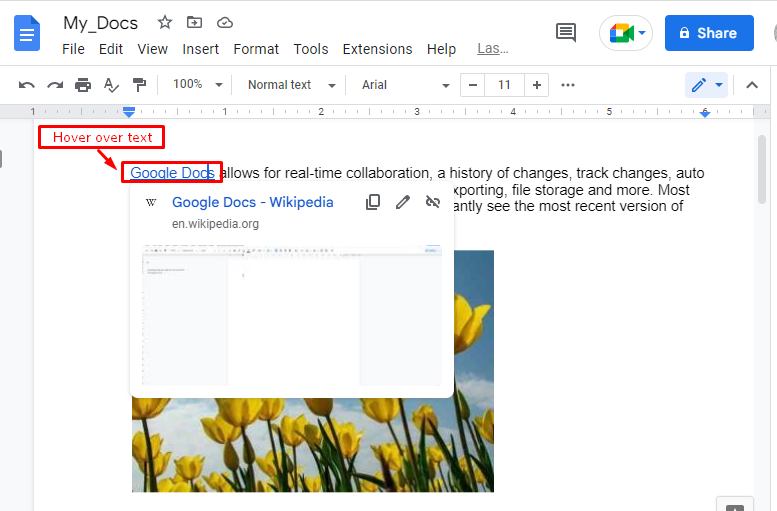The image size is (777, 511).
Task: Open the Arial font dropdown
Action: [405, 85]
